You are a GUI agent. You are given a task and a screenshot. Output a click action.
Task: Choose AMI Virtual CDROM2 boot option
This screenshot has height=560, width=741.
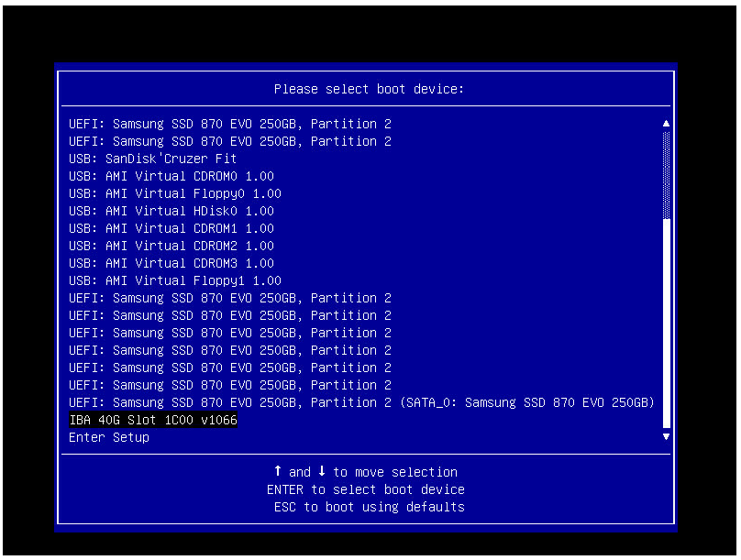(x=171, y=246)
